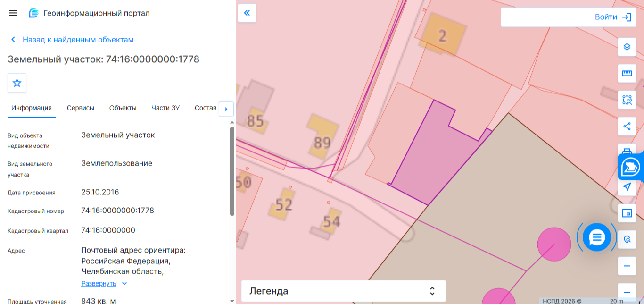Click the date value 25.10.2016

pos(100,192)
